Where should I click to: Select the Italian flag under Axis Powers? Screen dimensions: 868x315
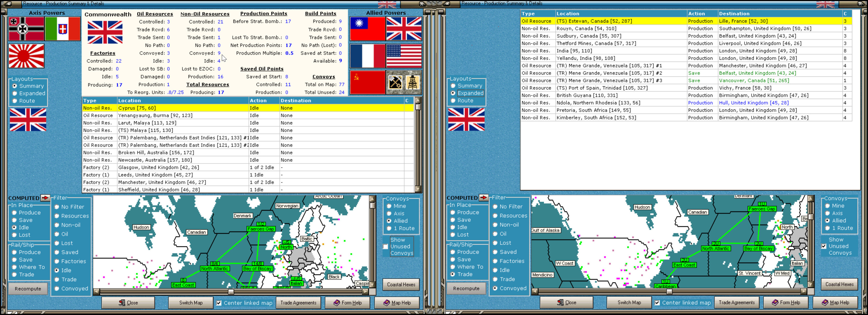click(x=63, y=29)
